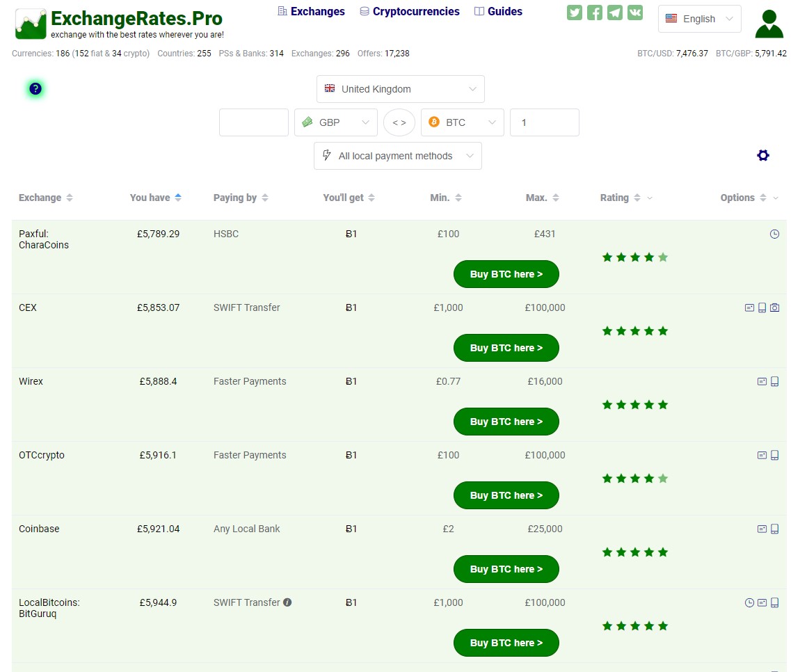Click the mobile app icon in the Wirex row

(774, 381)
